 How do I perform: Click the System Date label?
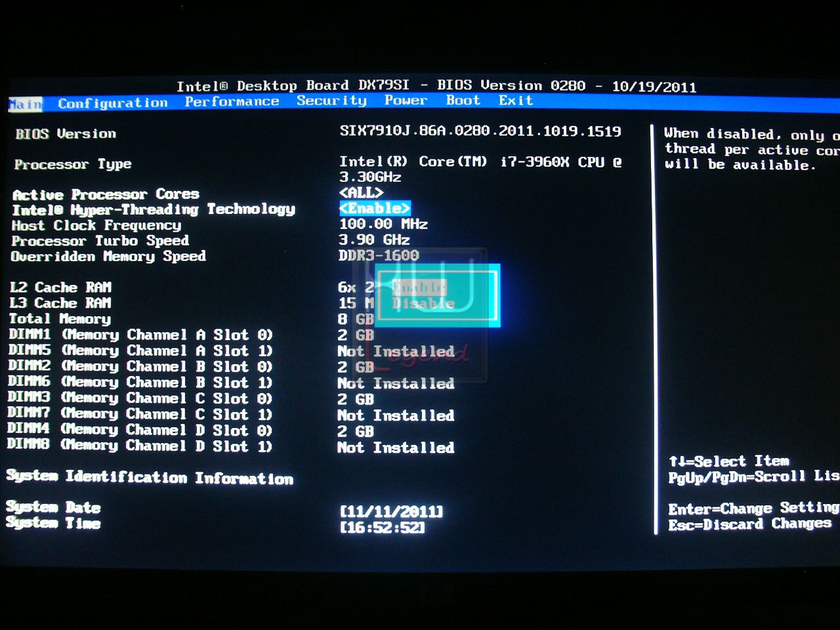tap(53, 507)
